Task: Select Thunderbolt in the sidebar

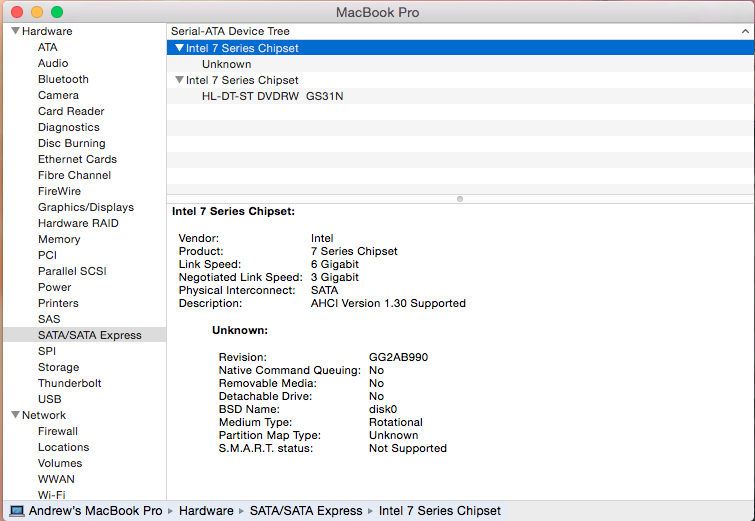Action: pyautogui.click(x=70, y=383)
